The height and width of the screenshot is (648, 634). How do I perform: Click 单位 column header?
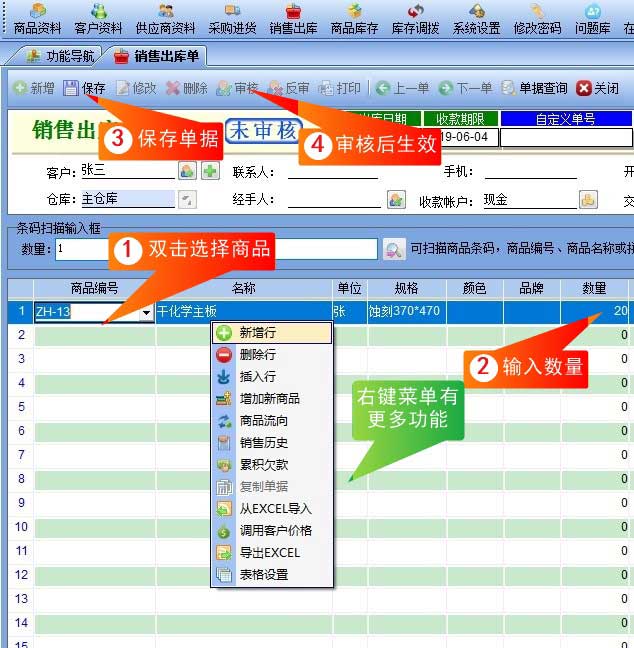coord(350,288)
